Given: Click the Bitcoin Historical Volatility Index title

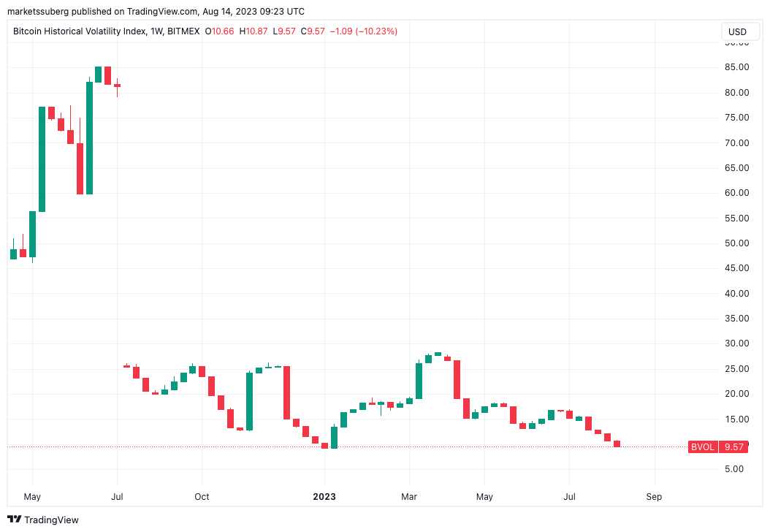Looking at the screenshot, I should 79,31.
